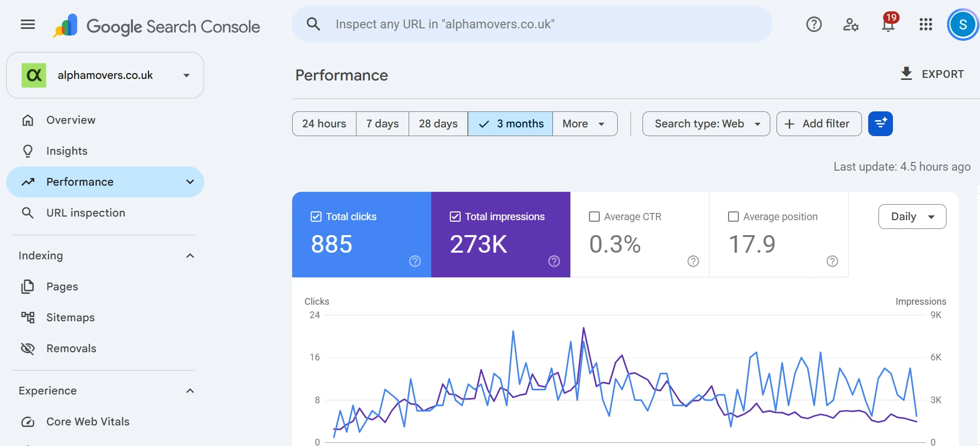Open help for Average CTR card

pyautogui.click(x=693, y=261)
